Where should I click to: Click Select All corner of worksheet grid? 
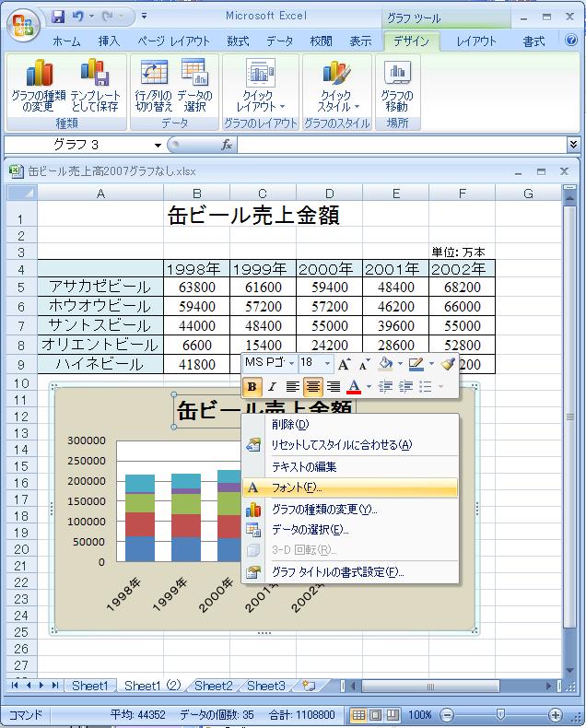[22, 194]
